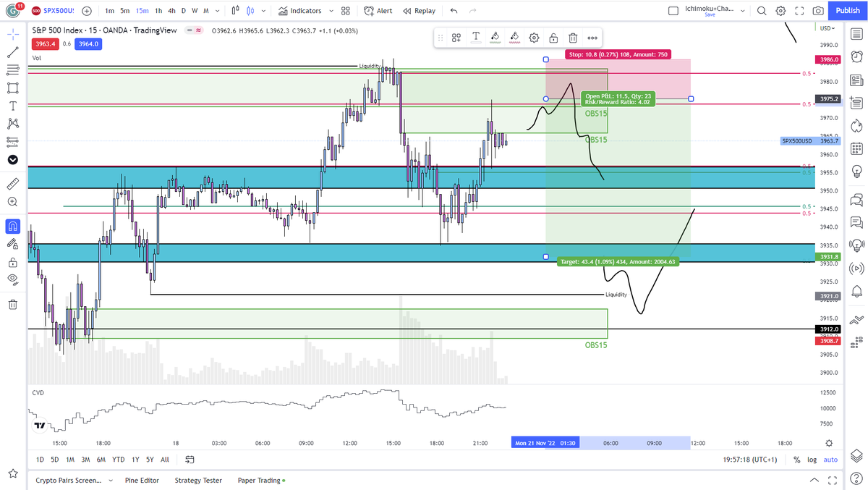868x490 pixels.
Task: Create an Alert
Action: point(378,11)
